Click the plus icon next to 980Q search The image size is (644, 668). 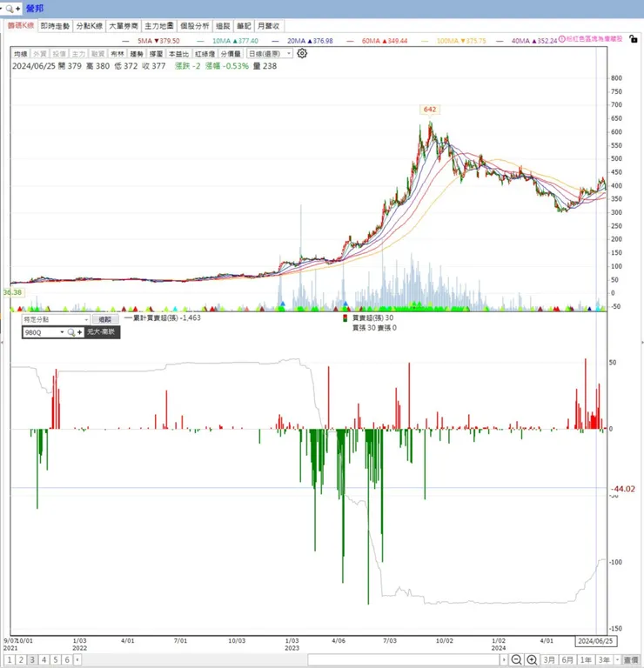pyautogui.click(x=80, y=332)
